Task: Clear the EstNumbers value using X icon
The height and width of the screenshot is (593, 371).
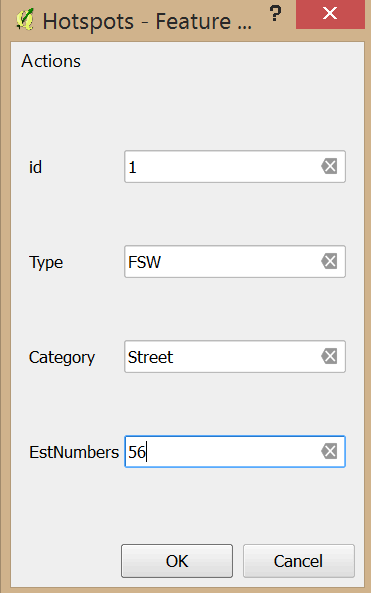Action: tap(329, 451)
